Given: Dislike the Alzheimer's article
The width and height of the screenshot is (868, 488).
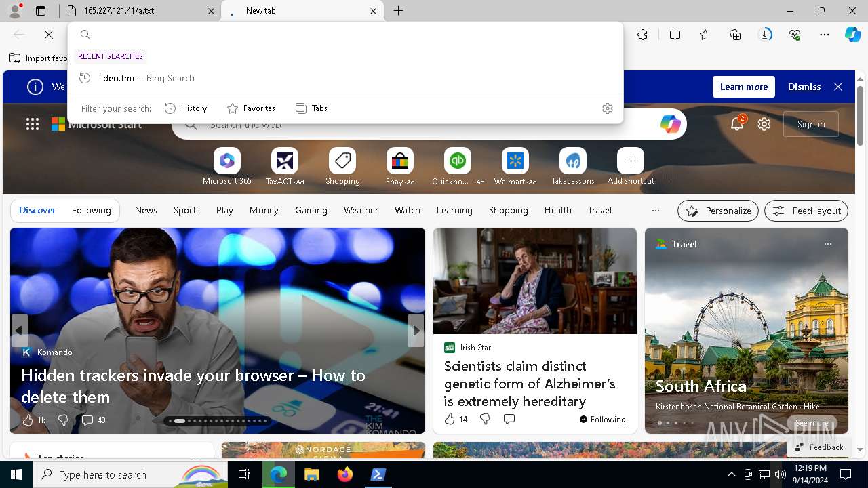Looking at the screenshot, I should pyautogui.click(x=485, y=420).
